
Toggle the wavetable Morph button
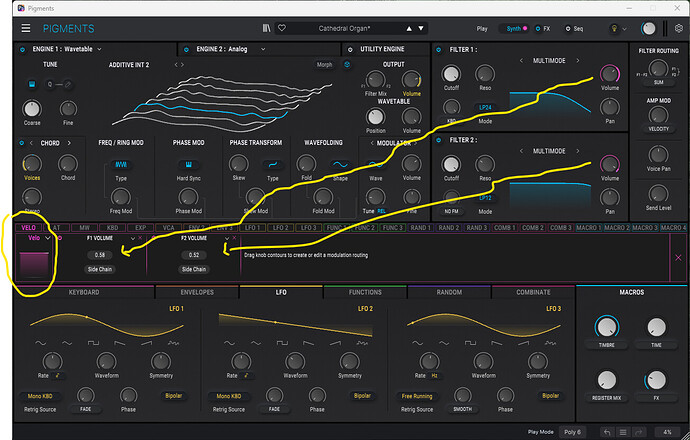pos(324,65)
